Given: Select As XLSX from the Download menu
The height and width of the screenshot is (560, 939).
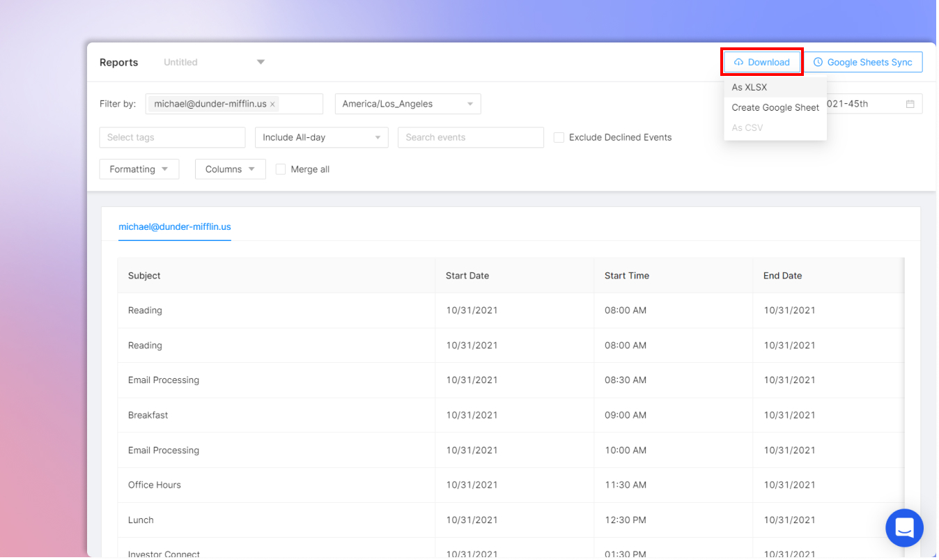Looking at the screenshot, I should click(x=750, y=87).
